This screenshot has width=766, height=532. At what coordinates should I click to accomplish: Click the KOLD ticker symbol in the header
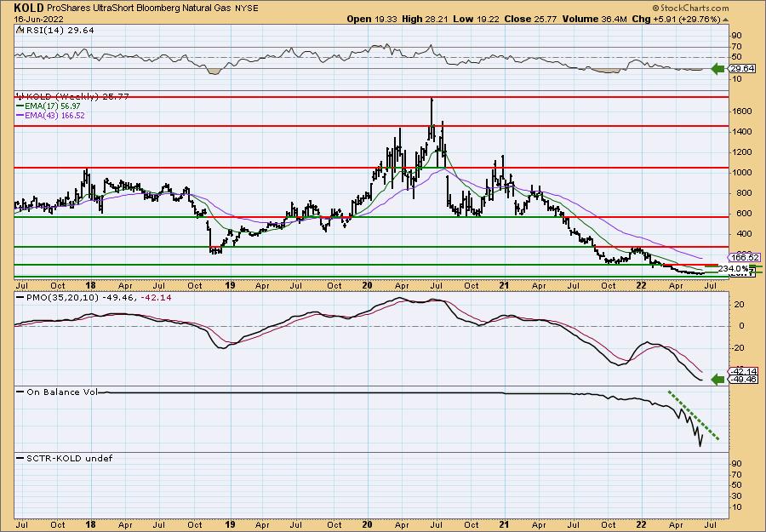coord(29,8)
